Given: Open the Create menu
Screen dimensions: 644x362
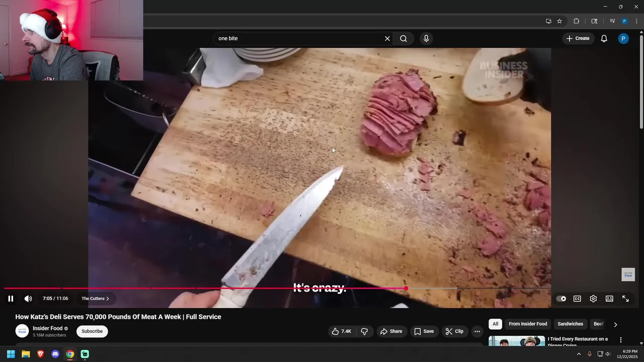Looking at the screenshot, I should click(578, 39).
